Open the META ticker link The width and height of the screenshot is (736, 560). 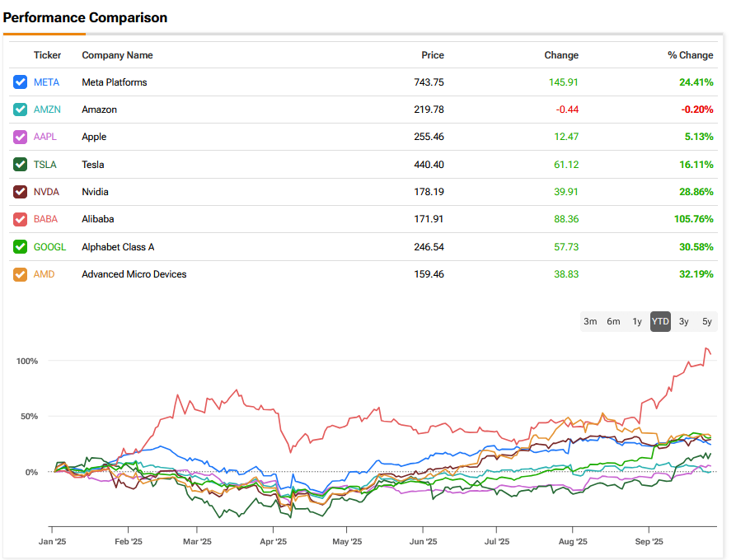tap(46, 82)
